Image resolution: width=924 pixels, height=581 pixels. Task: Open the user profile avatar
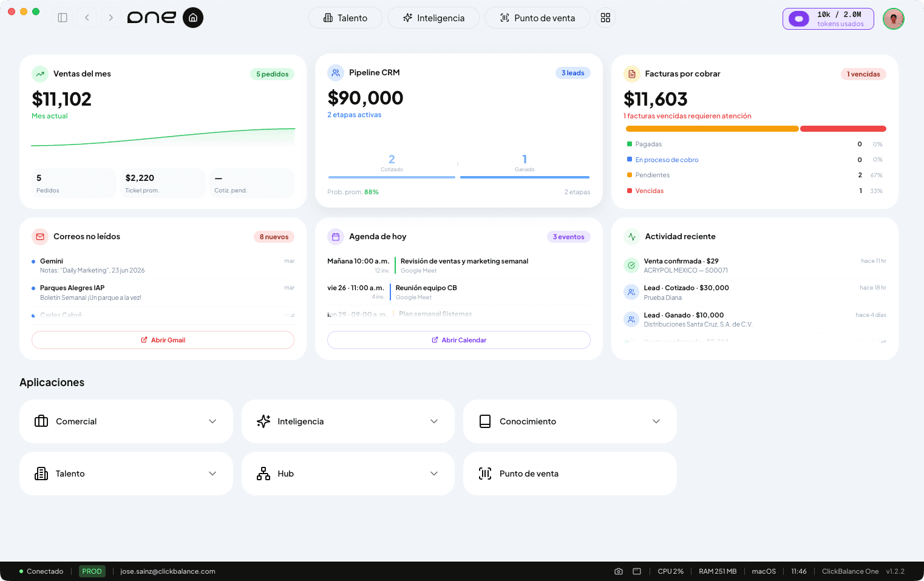click(x=894, y=18)
